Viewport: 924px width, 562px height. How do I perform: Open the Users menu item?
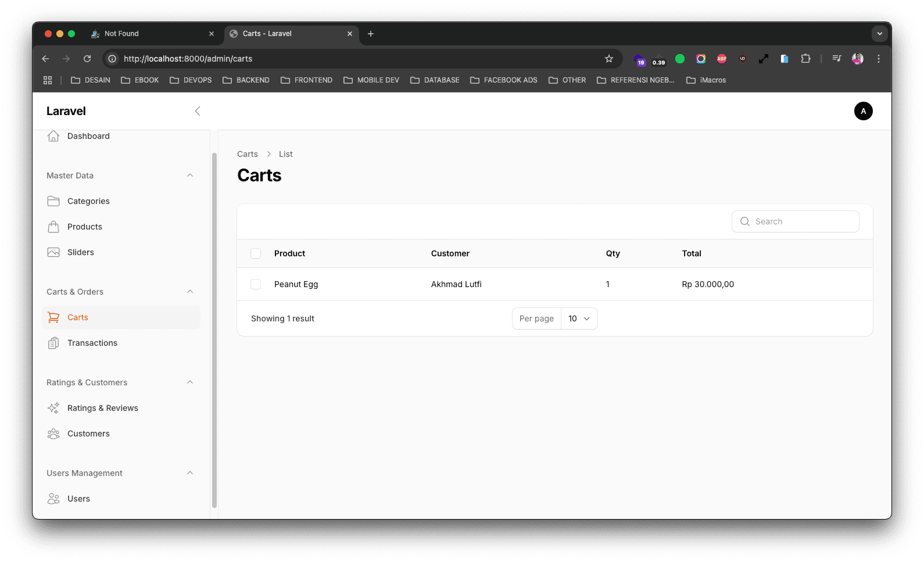tap(78, 499)
